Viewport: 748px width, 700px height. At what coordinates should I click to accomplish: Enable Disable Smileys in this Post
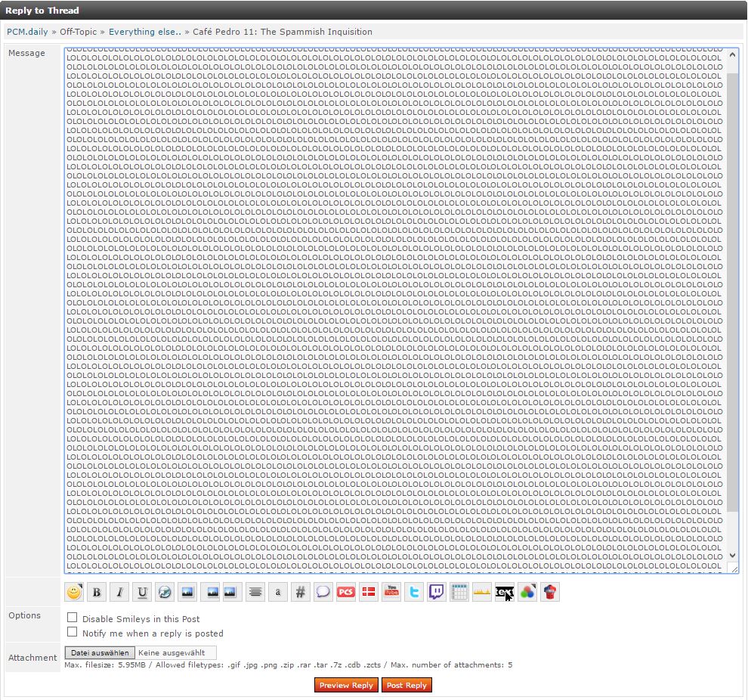73,618
